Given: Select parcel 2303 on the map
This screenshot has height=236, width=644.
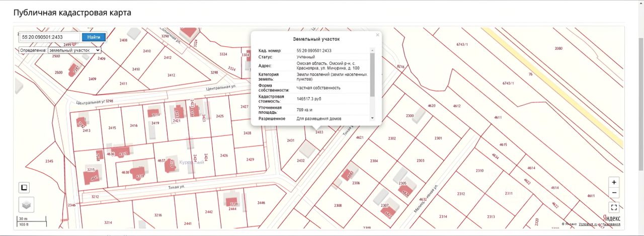Looking at the screenshot, I should pos(421,161).
